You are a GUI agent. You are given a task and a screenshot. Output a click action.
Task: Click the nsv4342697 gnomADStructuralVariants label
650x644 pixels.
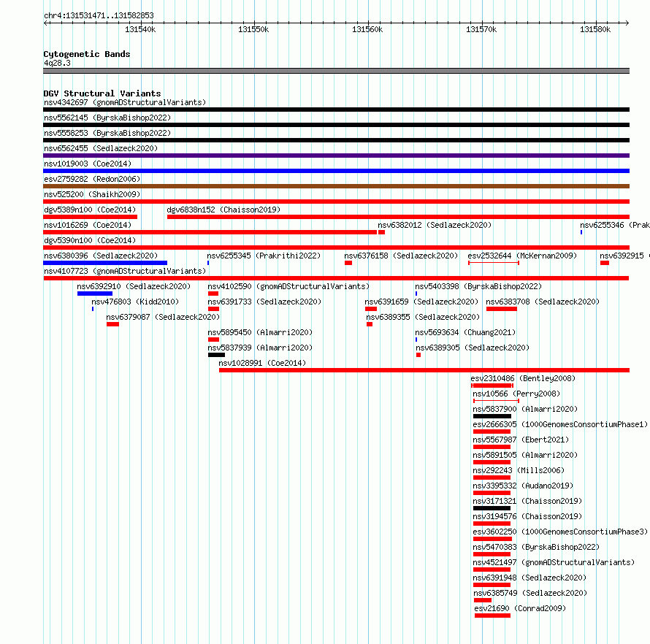pos(125,102)
